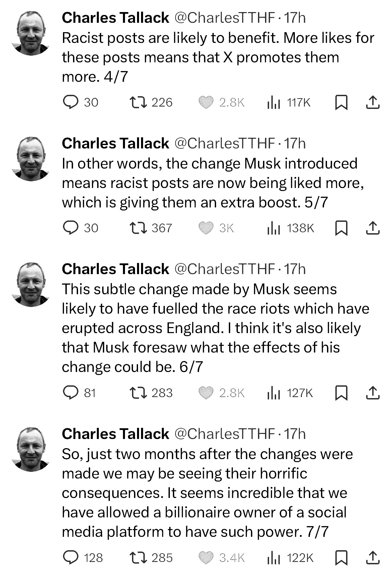This screenshot has width=392, height=571.
Task: Open profile picture beside the 6/7 post
Action: coord(31,284)
